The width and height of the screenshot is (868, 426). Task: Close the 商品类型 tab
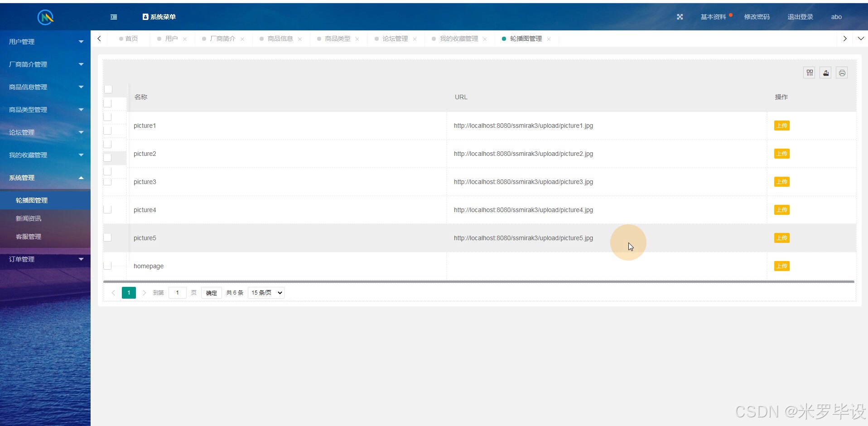click(357, 39)
